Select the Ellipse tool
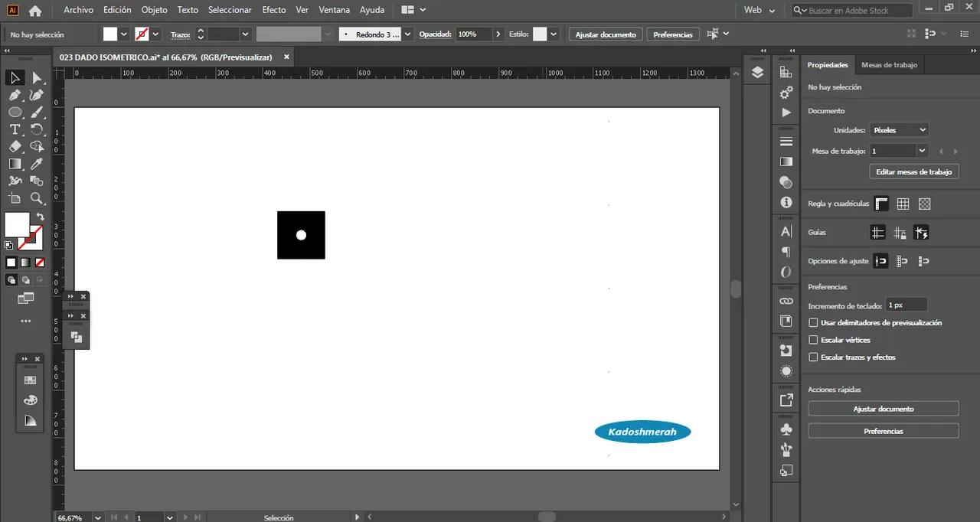Image resolution: width=980 pixels, height=522 pixels. pyautogui.click(x=15, y=113)
